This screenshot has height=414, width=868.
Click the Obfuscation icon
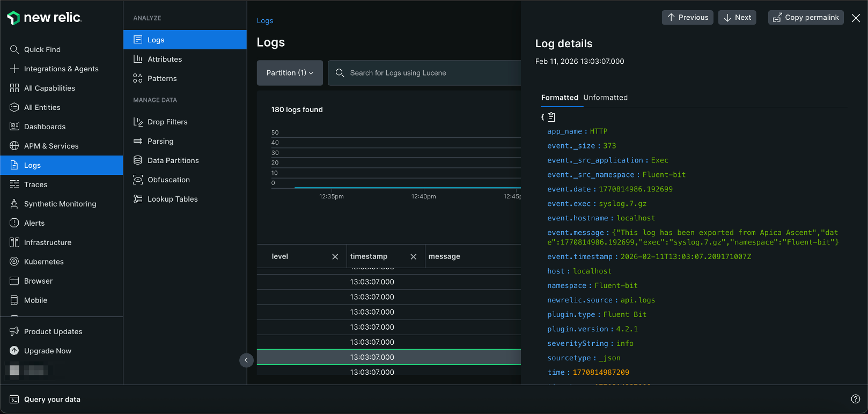pos(138,180)
